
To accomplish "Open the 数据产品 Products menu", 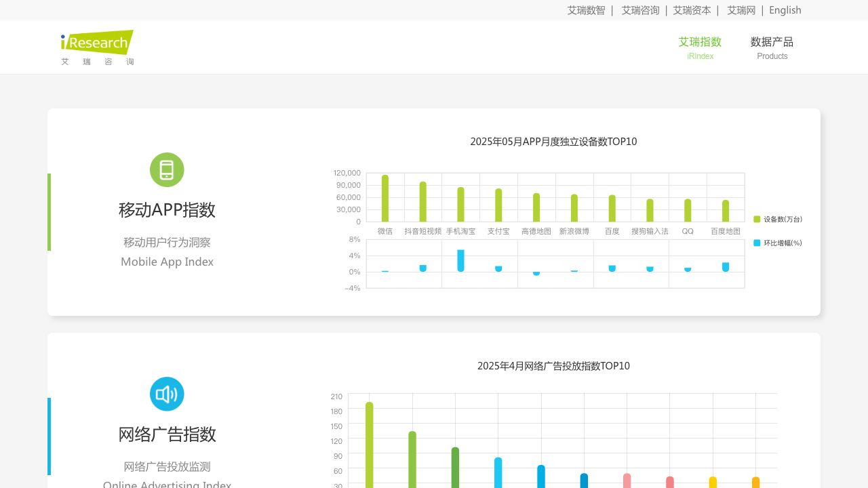I will pos(772,47).
